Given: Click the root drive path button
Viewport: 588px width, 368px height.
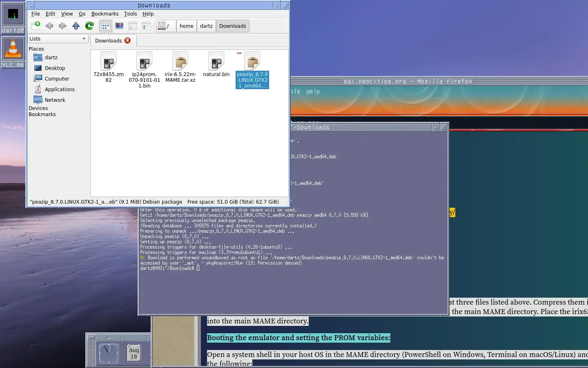Looking at the screenshot, I should 166,26.
